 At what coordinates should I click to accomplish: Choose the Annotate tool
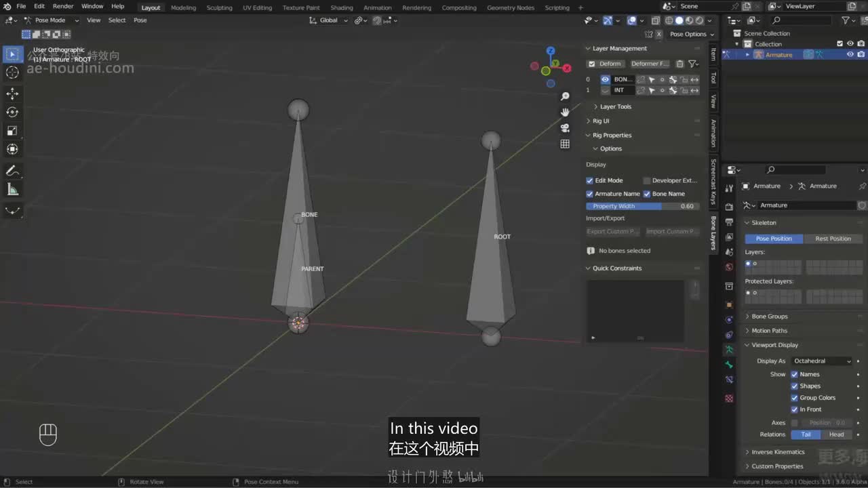tap(12, 171)
